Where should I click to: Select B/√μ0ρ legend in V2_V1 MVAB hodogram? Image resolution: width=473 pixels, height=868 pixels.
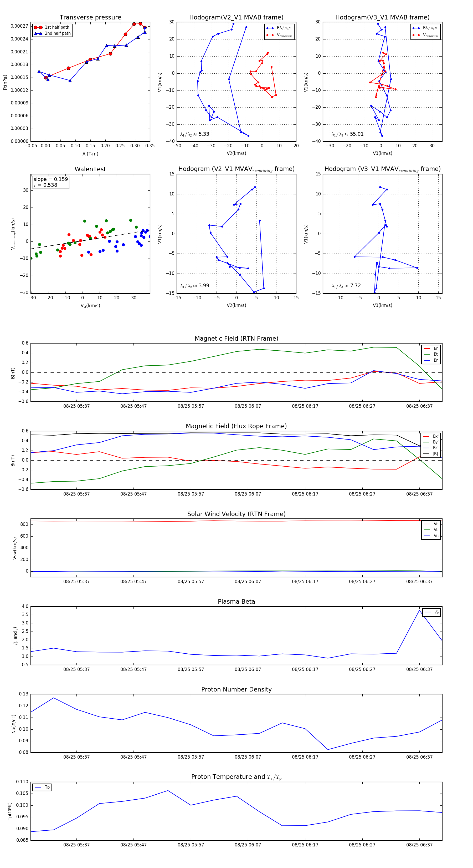coord(279,28)
